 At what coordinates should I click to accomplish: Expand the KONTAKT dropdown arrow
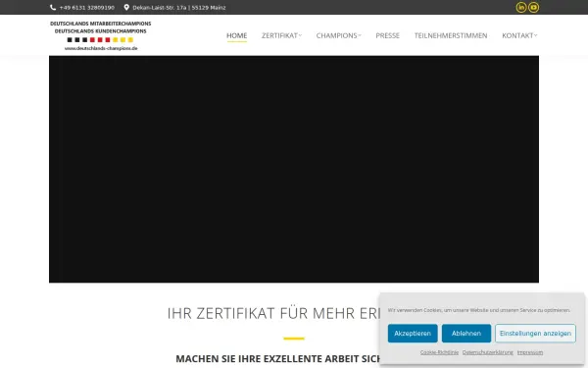click(535, 35)
